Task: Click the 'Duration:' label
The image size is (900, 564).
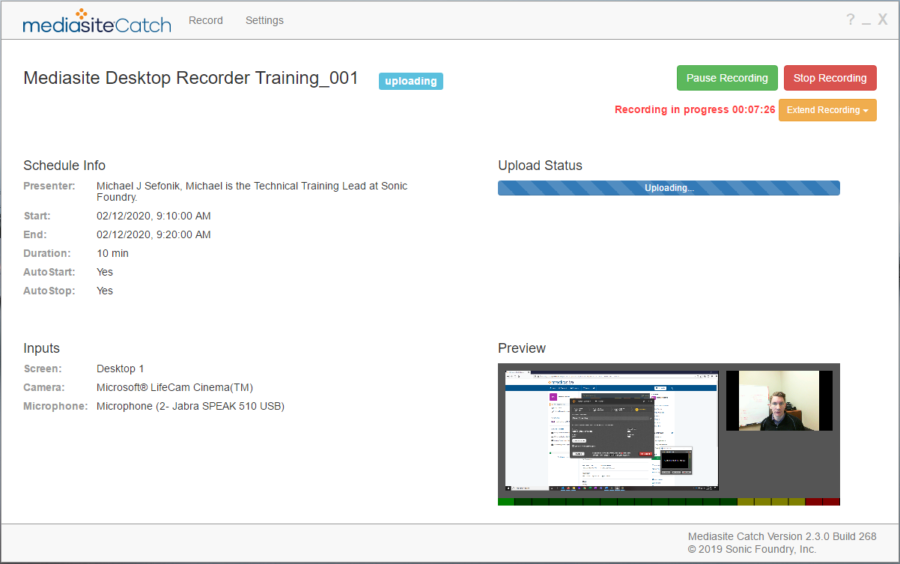Action: point(47,253)
